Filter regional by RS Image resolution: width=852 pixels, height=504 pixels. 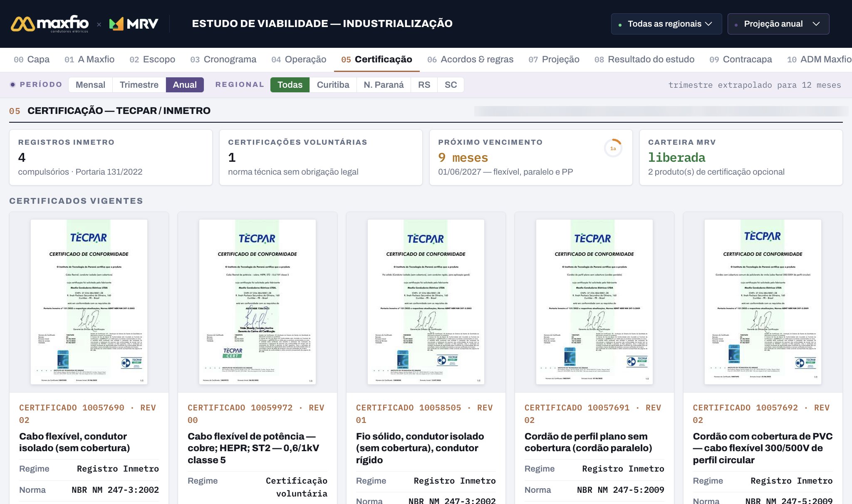424,85
